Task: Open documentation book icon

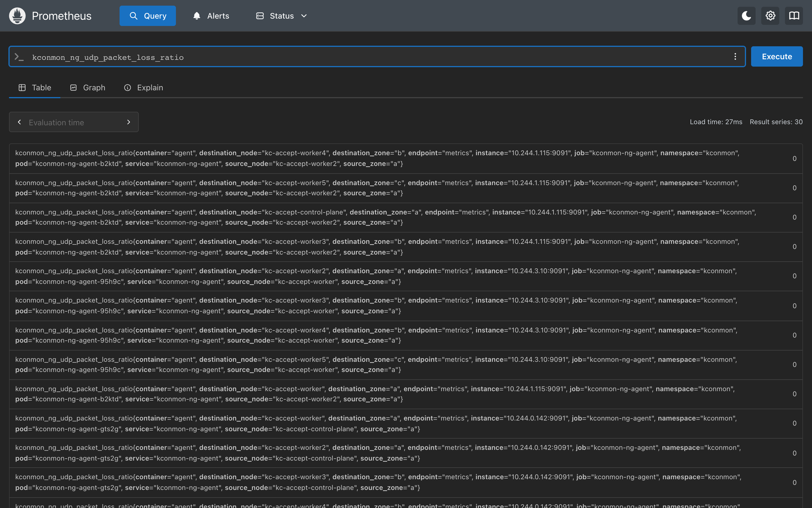Action: click(x=794, y=16)
